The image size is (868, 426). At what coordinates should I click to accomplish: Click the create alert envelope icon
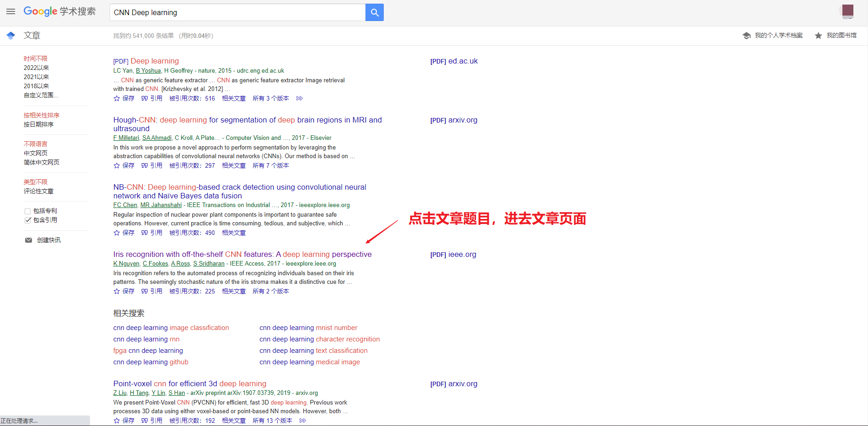point(28,240)
